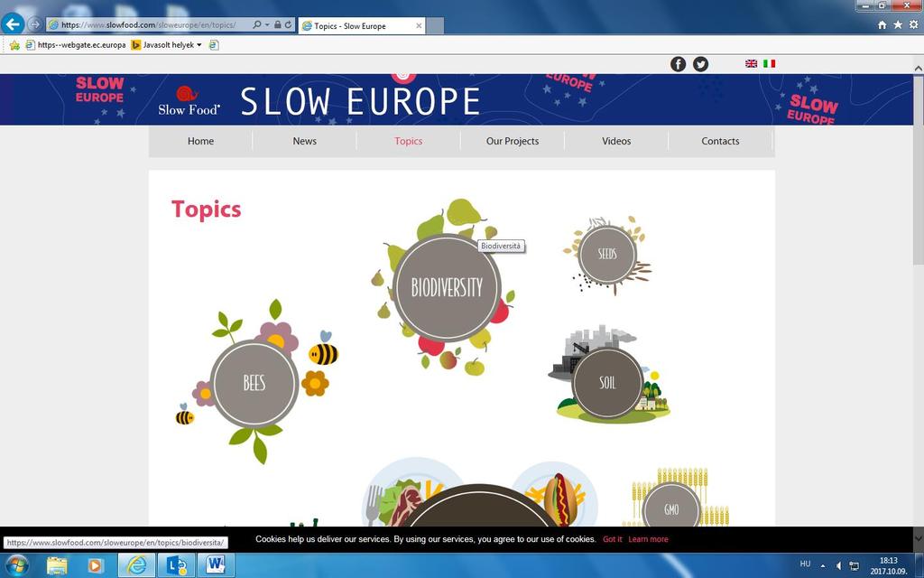Go to the Contacts navigation item
The width and height of the screenshot is (924, 578).
(x=720, y=141)
